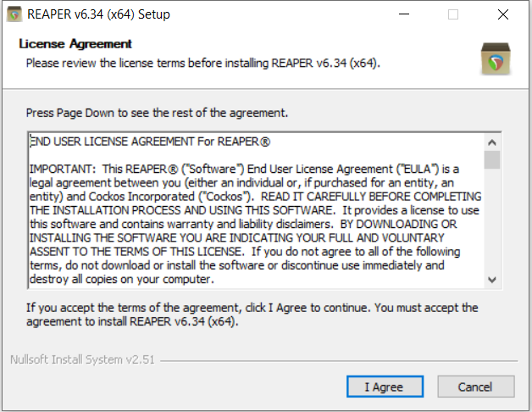Click the scrollbar up arrow in license box

(492, 142)
